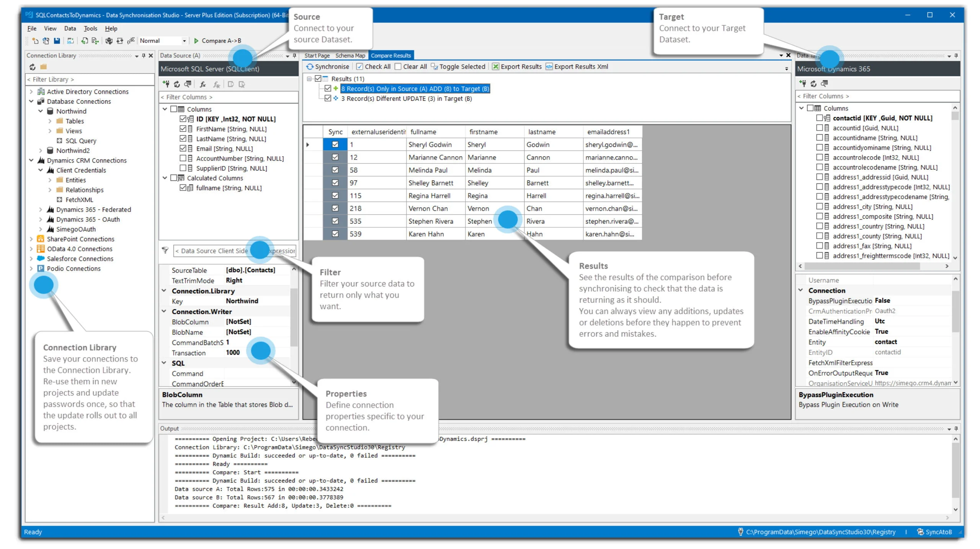This screenshot has height=549, width=980.
Task: Untick sync checkbox for Vernon Chan row
Action: click(335, 209)
